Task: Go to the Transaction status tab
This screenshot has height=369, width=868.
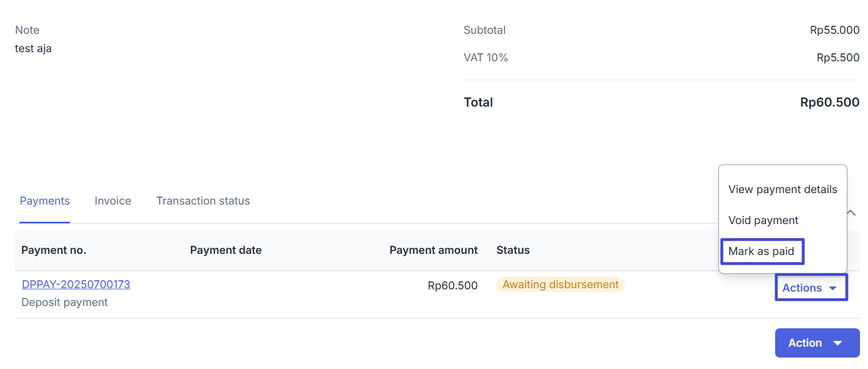Action: point(203,201)
